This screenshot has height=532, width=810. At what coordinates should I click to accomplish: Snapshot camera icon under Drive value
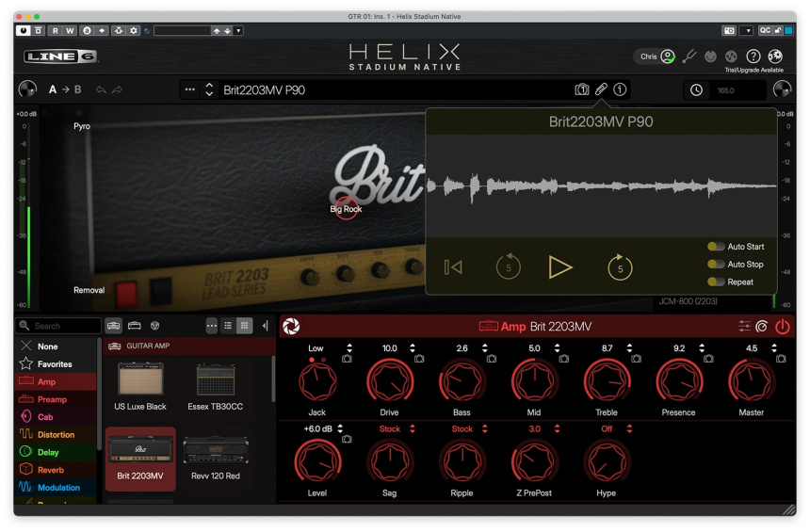click(419, 359)
